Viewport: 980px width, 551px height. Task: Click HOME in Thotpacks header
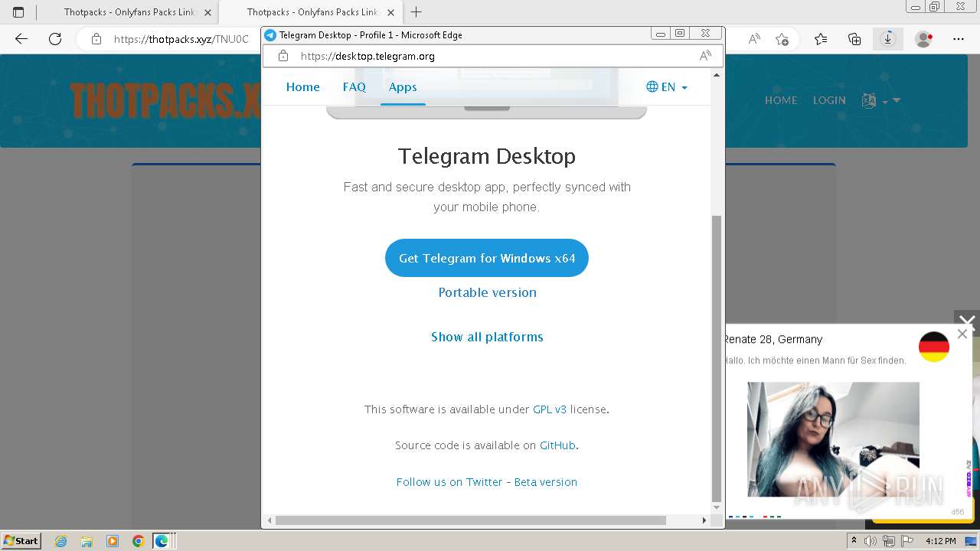click(781, 100)
